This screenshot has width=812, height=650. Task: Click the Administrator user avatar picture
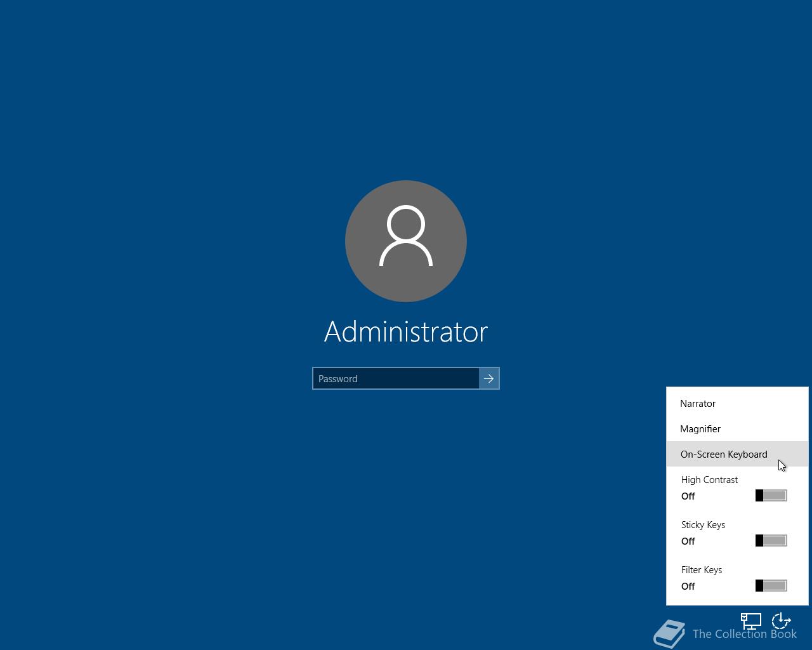[406, 241]
